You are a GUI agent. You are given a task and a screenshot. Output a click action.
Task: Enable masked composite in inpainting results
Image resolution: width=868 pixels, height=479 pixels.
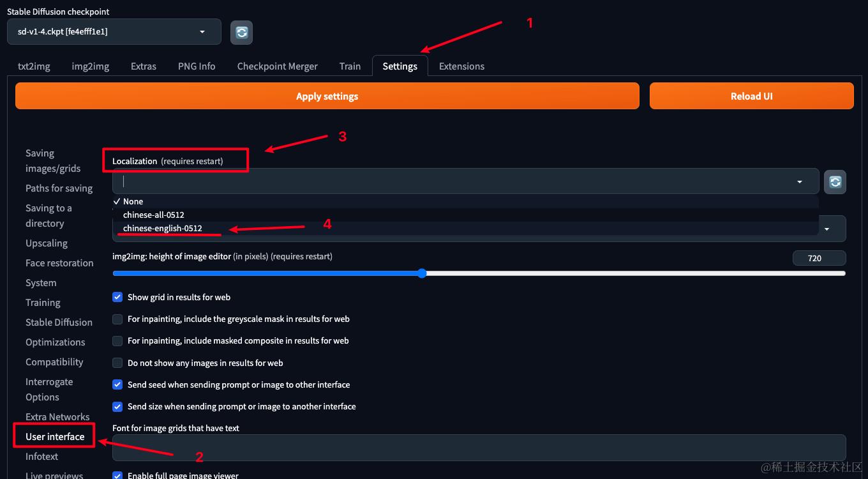pyautogui.click(x=117, y=340)
